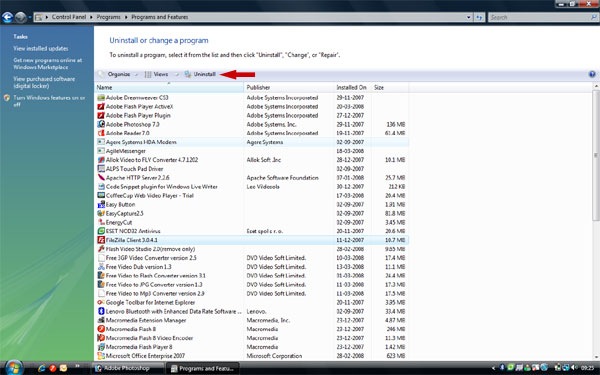Click the volume icon in system tray

575,368
